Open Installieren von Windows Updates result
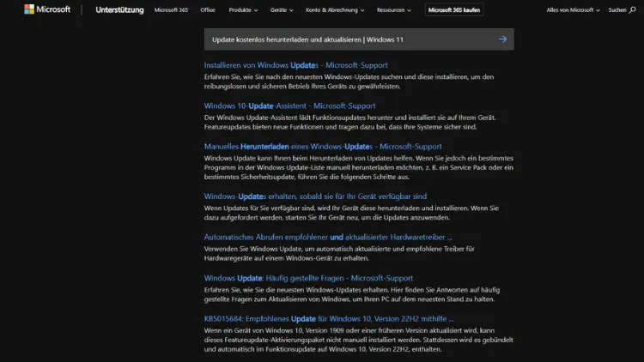The width and height of the screenshot is (644, 362). [295, 65]
